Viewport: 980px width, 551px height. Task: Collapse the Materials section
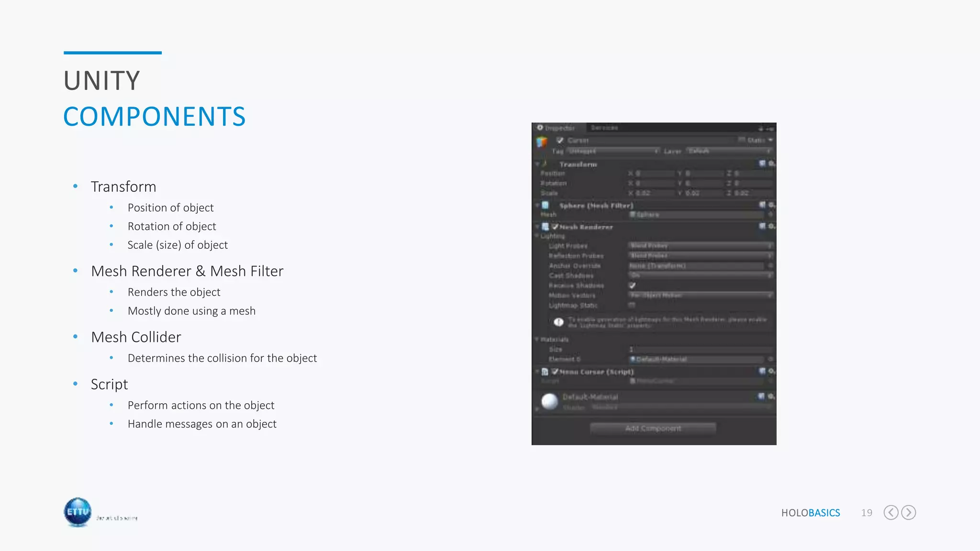coord(537,339)
